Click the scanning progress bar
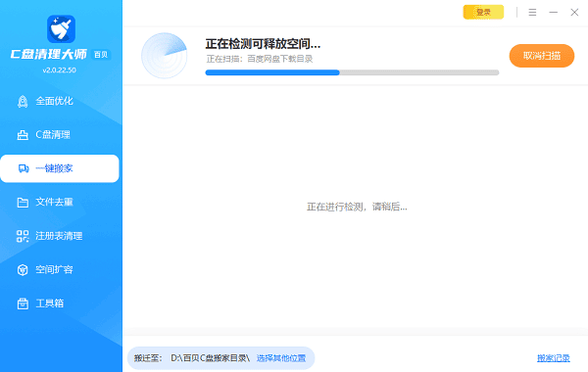The width and height of the screenshot is (588, 372). (x=352, y=72)
